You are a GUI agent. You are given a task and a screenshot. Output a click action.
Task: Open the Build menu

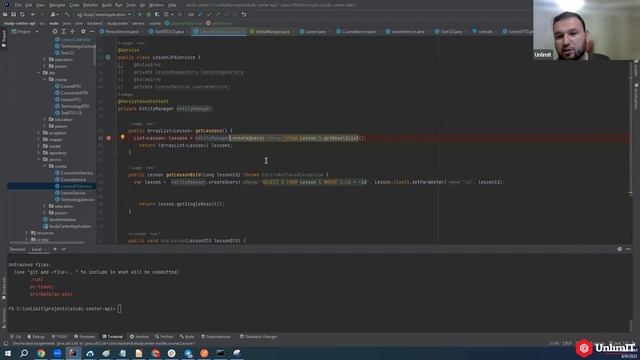[x=107, y=5]
